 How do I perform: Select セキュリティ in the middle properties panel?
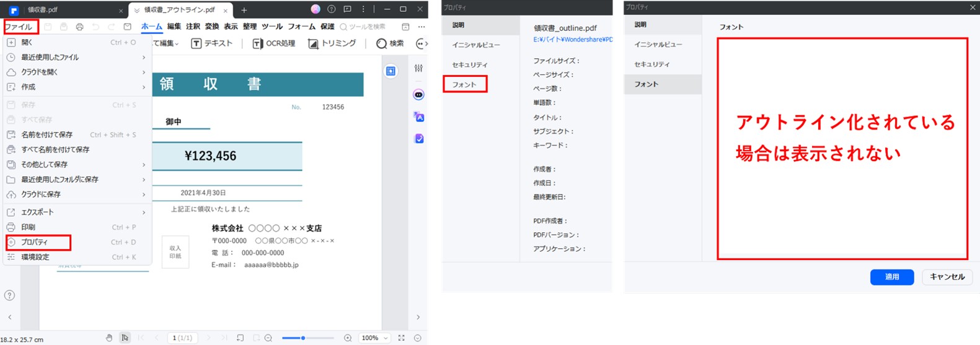(x=470, y=64)
